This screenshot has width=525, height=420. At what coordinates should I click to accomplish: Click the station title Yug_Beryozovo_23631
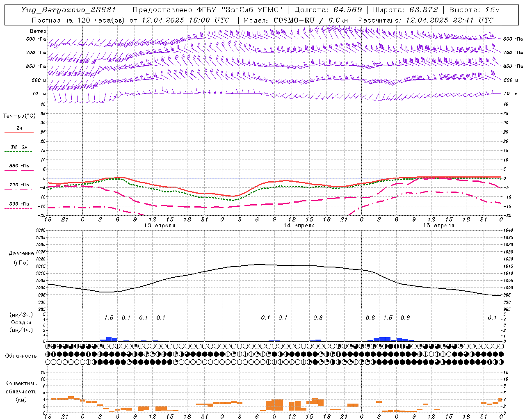click(x=68, y=10)
